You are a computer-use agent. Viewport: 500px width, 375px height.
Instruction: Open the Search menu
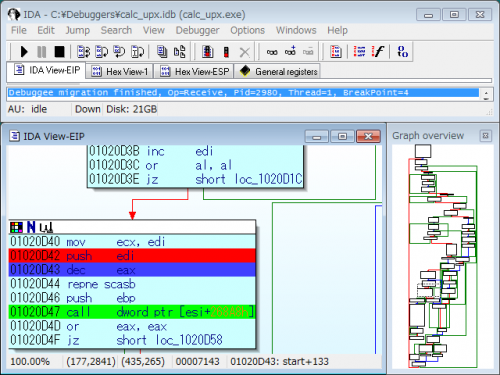(116, 30)
